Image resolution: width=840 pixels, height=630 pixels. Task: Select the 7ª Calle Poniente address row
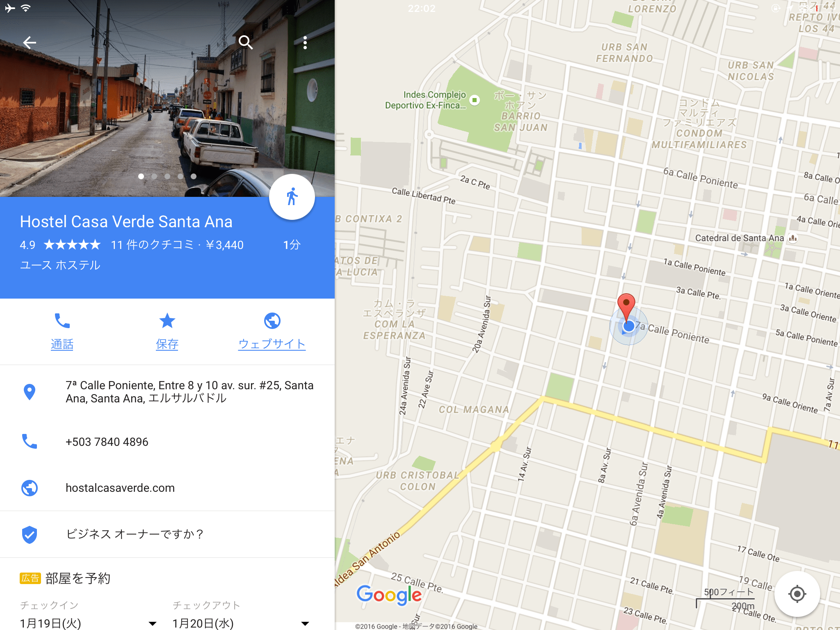coord(167,392)
